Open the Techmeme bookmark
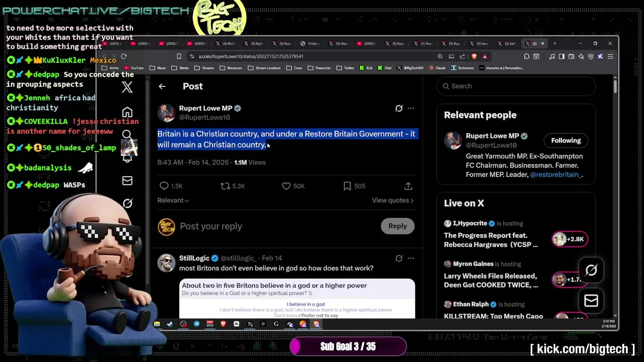This screenshot has height=362, width=644. click(x=462, y=68)
